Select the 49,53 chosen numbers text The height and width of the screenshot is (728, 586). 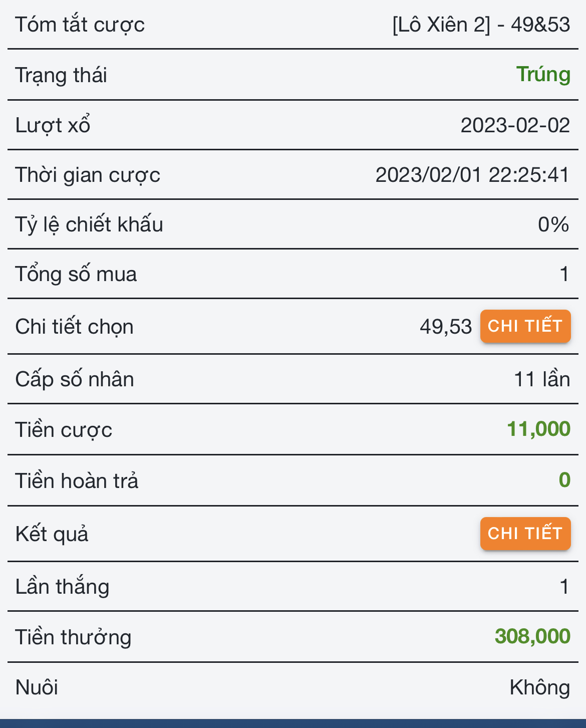[446, 327]
